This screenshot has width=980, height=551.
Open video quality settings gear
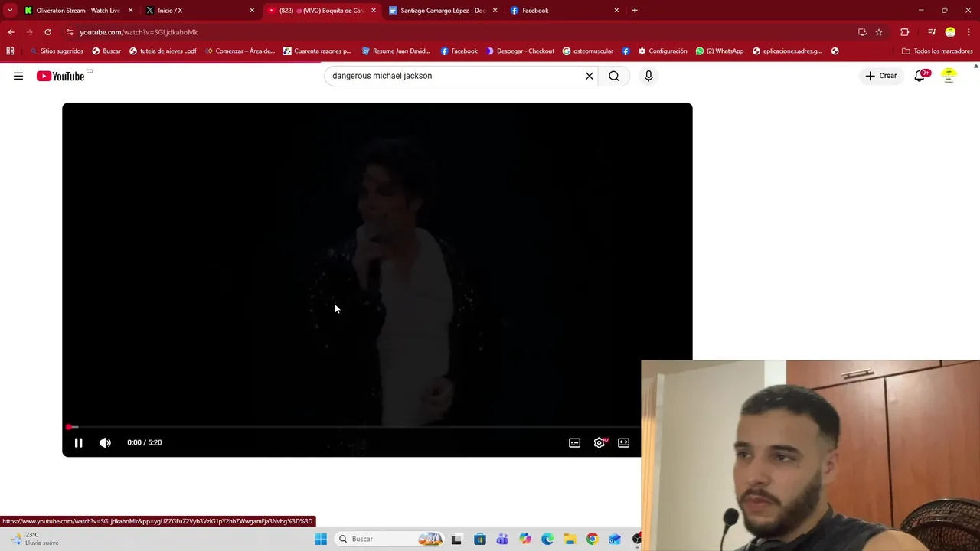[x=599, y=442]
